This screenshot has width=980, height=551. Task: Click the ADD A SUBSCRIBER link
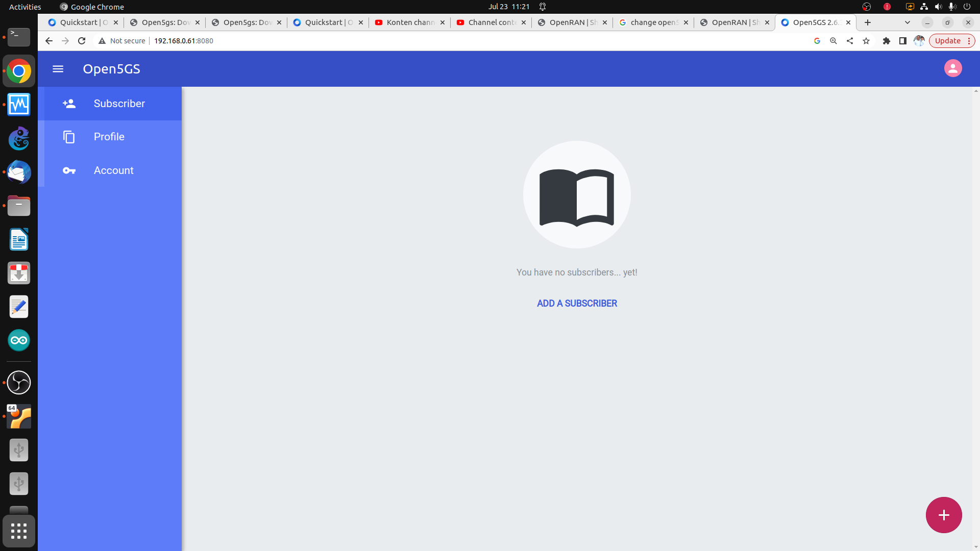click(577, 303)
